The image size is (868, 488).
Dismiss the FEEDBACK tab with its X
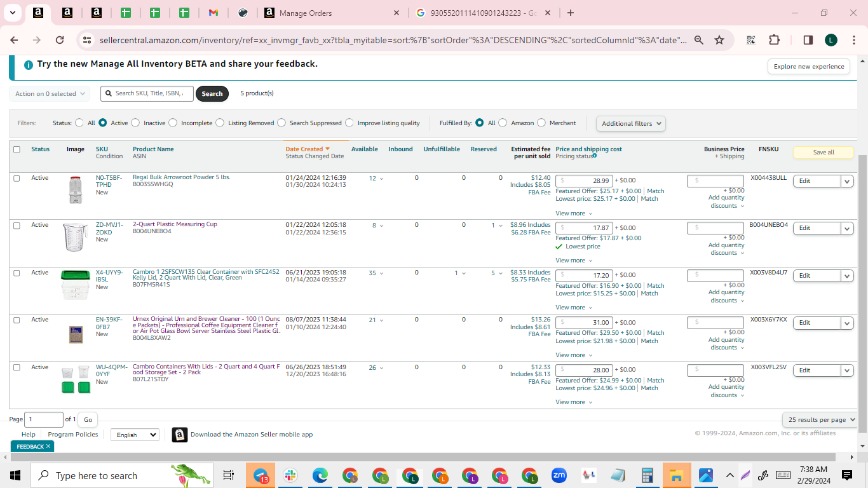click(x=48, y=447)
